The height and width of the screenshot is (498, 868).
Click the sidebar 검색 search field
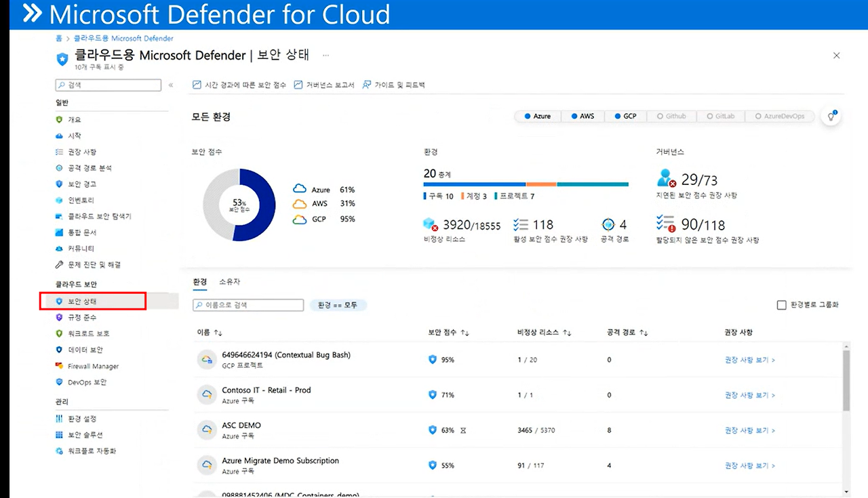(108, 85)
